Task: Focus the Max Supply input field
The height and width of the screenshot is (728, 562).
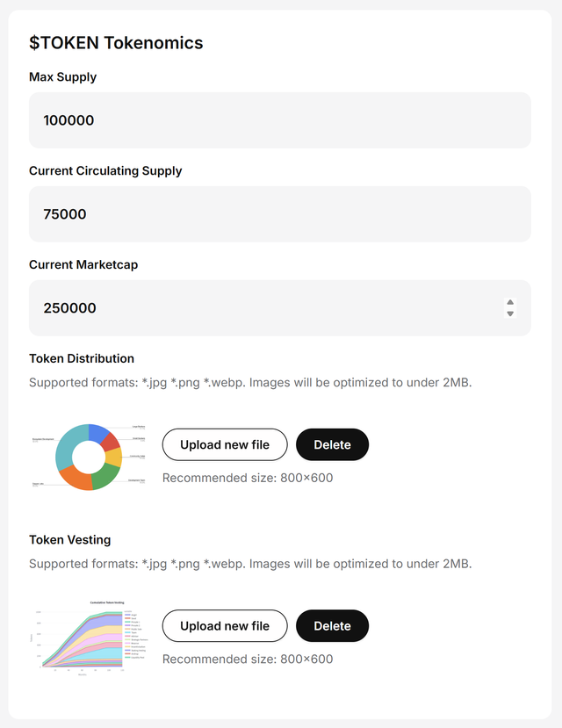Action: coord(279,120)
